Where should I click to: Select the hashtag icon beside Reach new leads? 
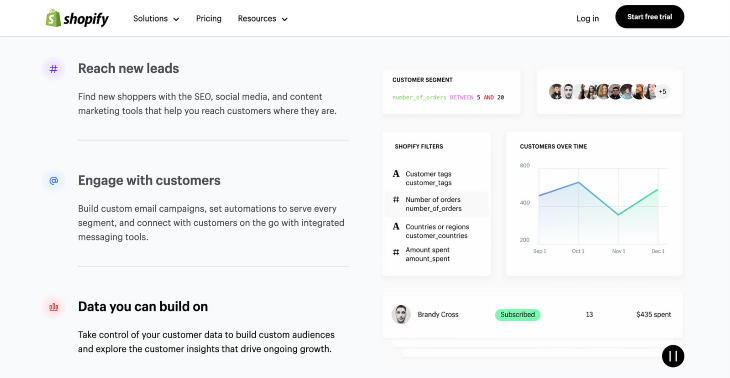point(54,69)
